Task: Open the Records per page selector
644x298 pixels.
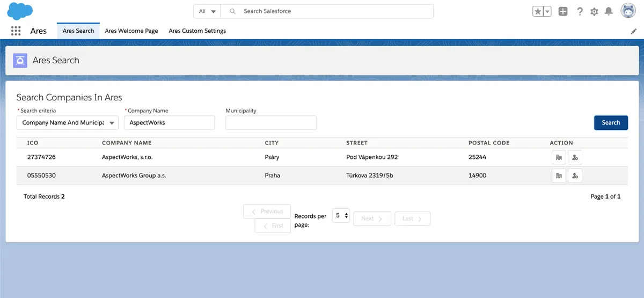Action: pos(341,216)
